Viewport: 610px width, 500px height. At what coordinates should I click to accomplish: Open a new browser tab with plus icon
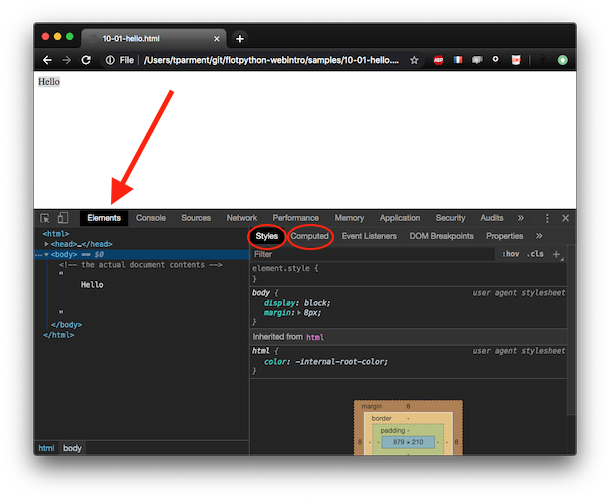click(240, 38)
